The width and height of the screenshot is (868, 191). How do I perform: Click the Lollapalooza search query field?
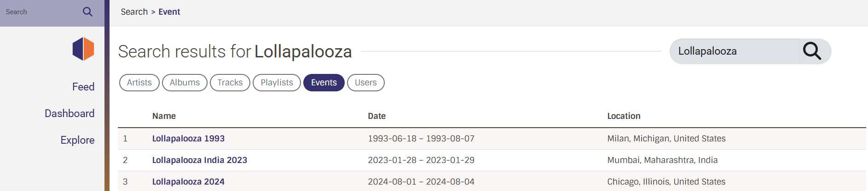(734, 51)
